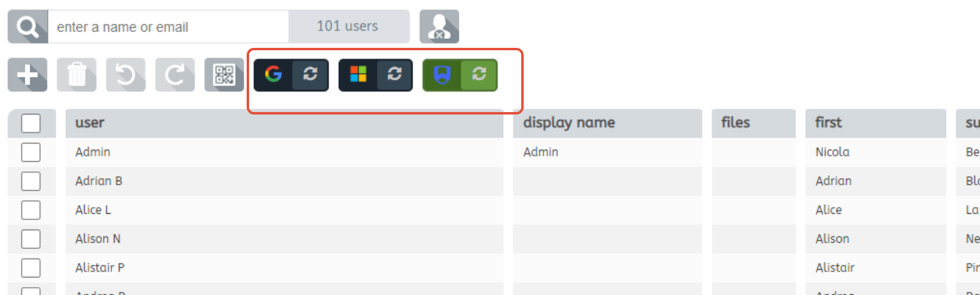
Task: Toggle the select-all users checkbox
Action: pos(31,123)
